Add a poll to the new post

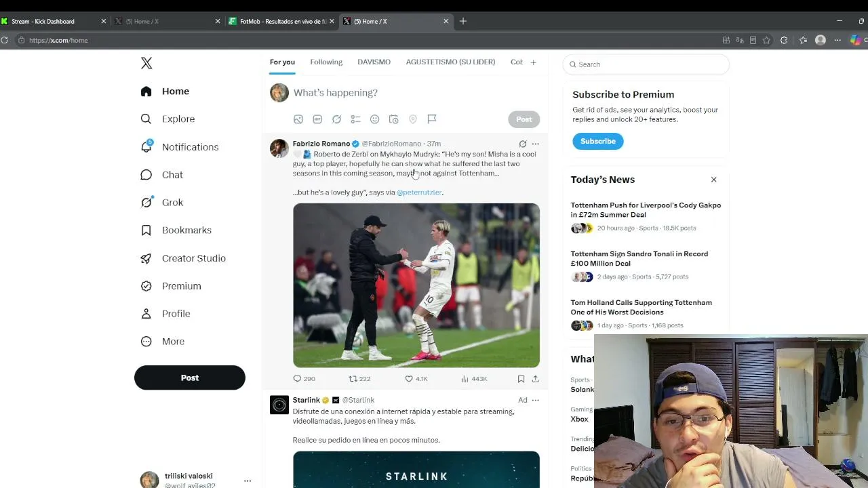coord(355,119)
